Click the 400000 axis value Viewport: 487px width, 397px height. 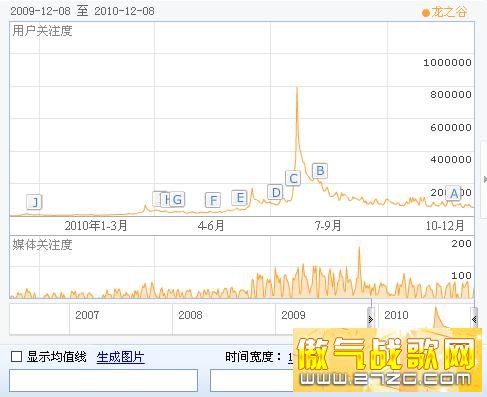click(451, 159)
